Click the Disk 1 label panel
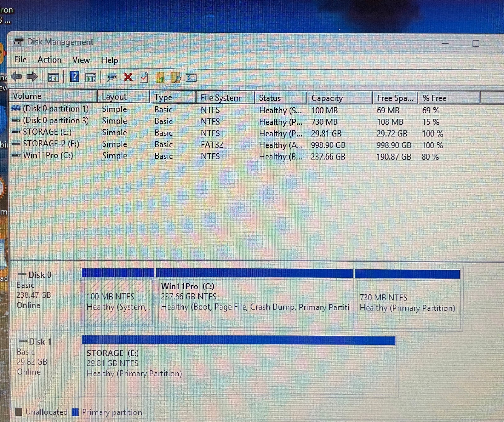504x422 pixels. pyautogui.click(x=45, y=364)
